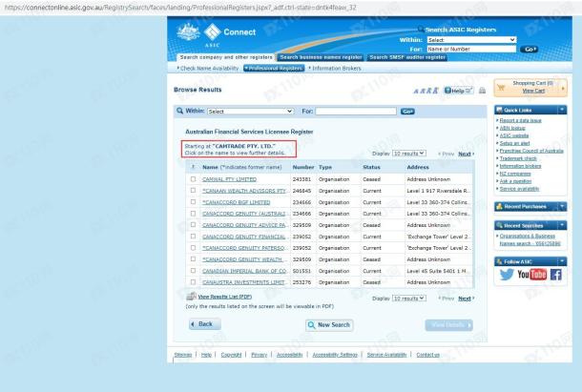The image size is (582, 392).
Task: Open the bottom Display results dropdown
Action: pyautogui.click(x=409, y=299)
